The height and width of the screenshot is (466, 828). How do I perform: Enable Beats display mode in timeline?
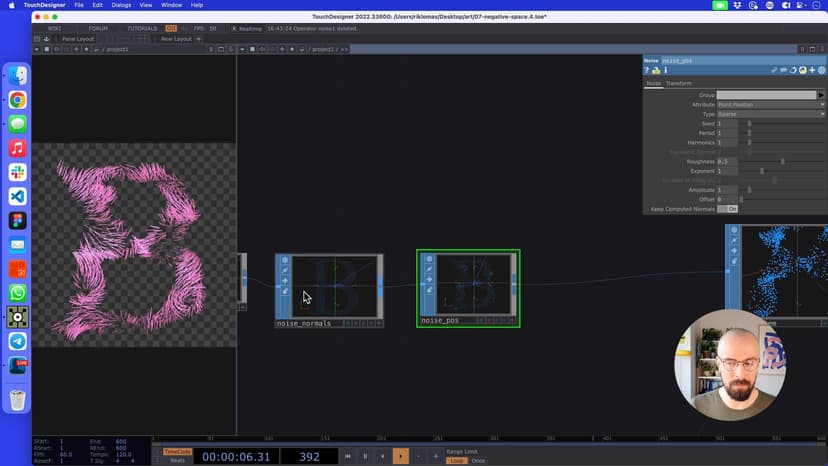[x=177, y=460]
